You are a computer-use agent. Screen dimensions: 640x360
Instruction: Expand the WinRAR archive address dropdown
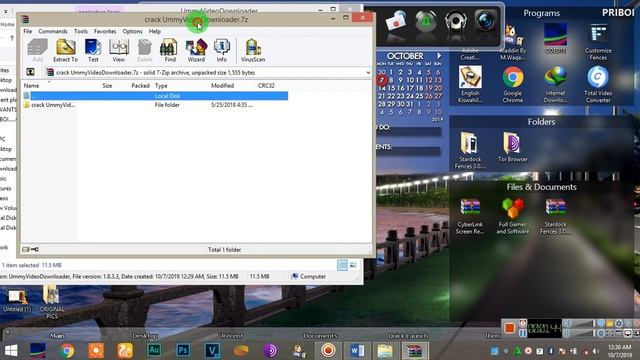[368, 73]
